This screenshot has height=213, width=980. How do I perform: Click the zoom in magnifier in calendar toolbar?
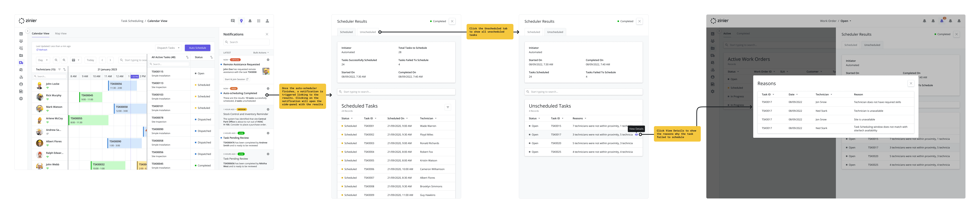click(x=64, y=60)
